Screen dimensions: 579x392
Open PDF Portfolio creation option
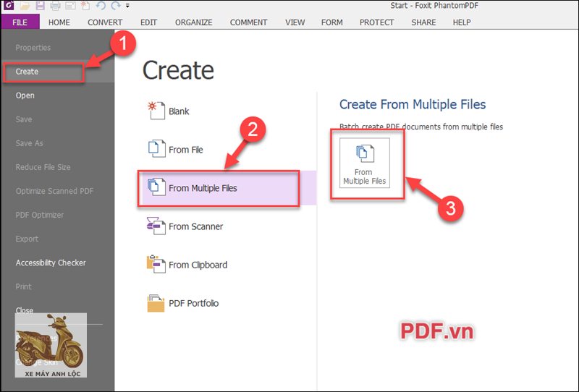(193, 303)
